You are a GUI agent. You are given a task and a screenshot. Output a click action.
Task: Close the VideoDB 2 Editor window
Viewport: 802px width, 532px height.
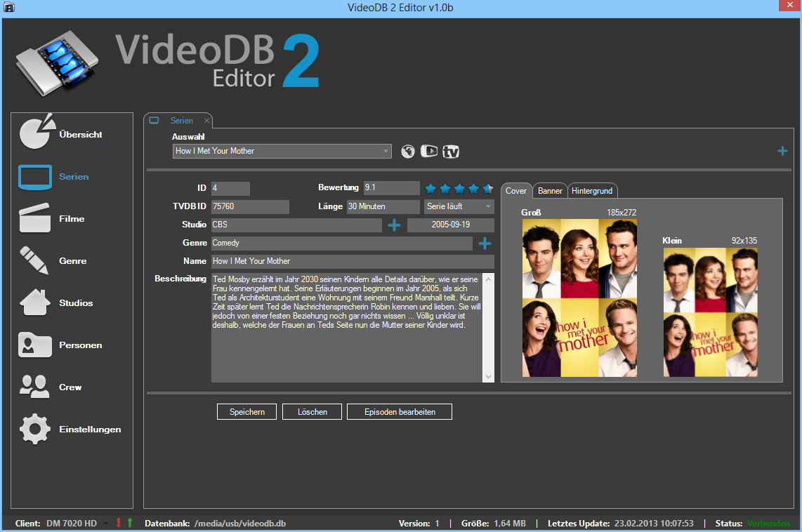(x=790, y=6)
